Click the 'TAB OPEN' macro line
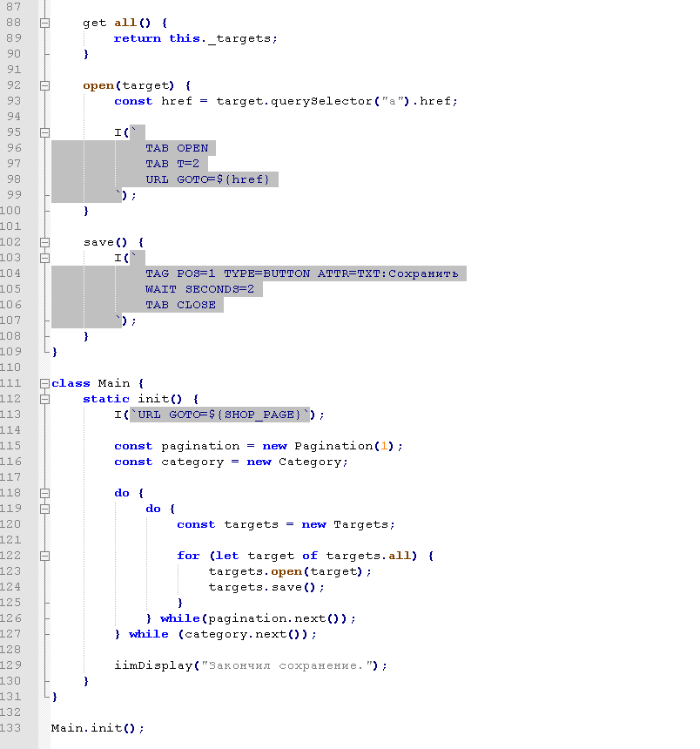 click(x=177, y=148)
